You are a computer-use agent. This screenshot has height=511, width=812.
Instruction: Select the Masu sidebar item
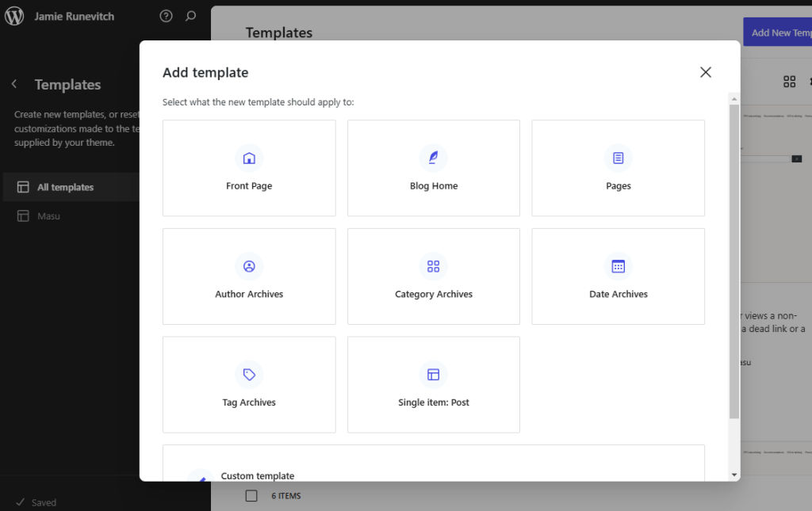coord(48,216)
